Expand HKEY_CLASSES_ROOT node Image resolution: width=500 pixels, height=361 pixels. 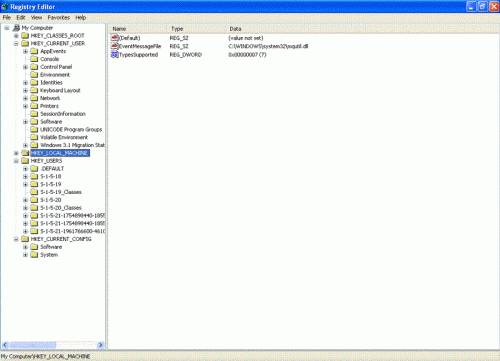point(16,36)
